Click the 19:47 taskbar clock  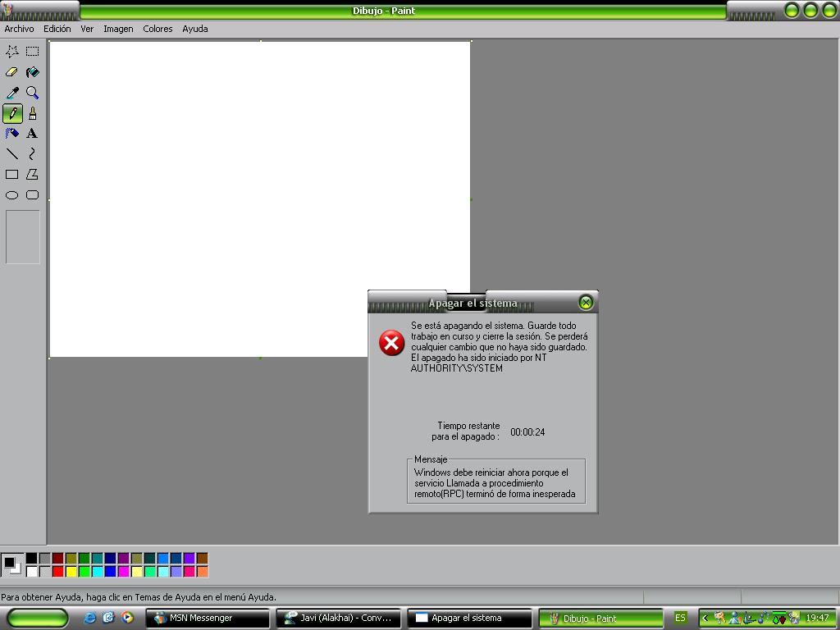pyautogui.click(x=817, y=618)
